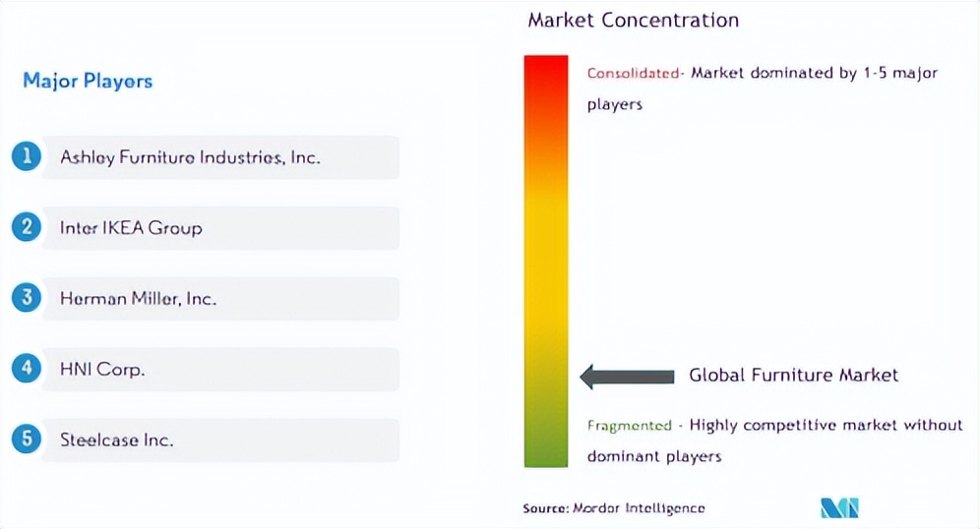Click the gray arrow pointing at the bar

coord(627,376)
